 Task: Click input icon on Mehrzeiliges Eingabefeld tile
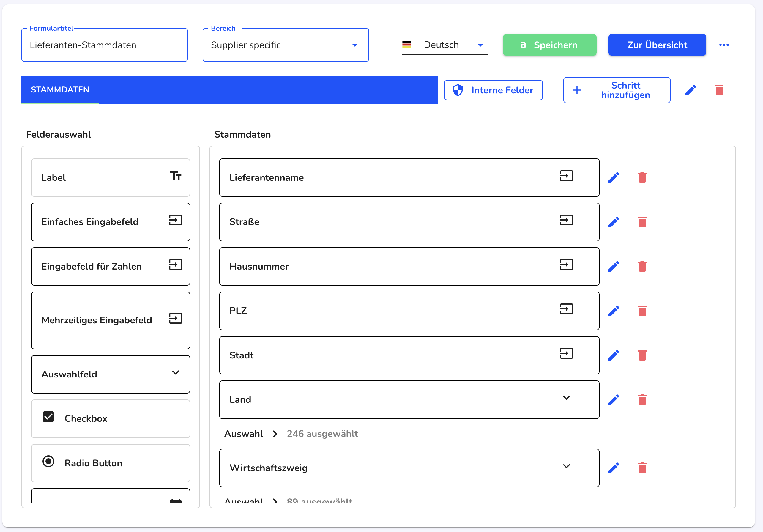click(176, 319)
